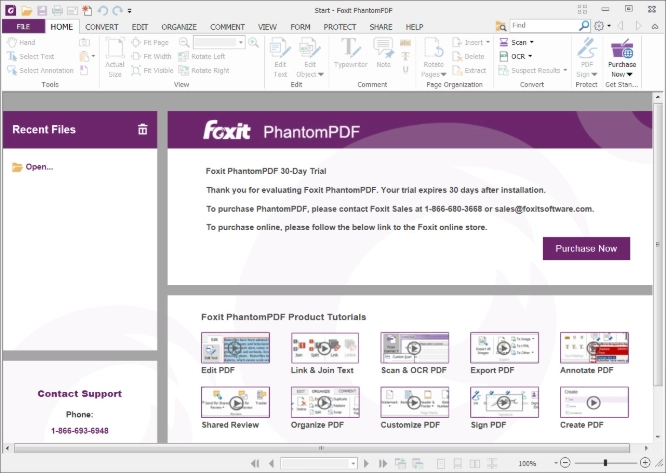Click the zoom out minus button in status bar
This screenshot has height=473, width=666.
coord(565,463)
